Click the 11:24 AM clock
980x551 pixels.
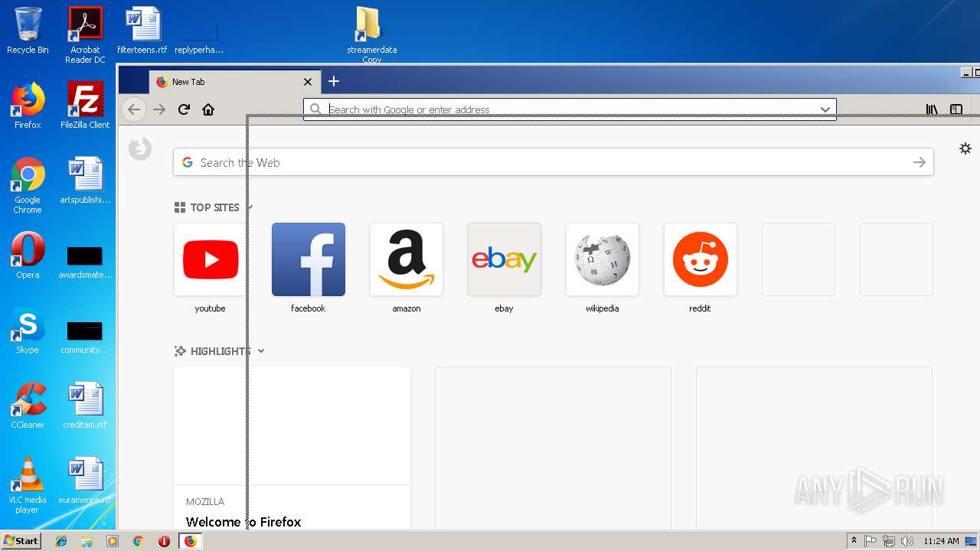941,541
